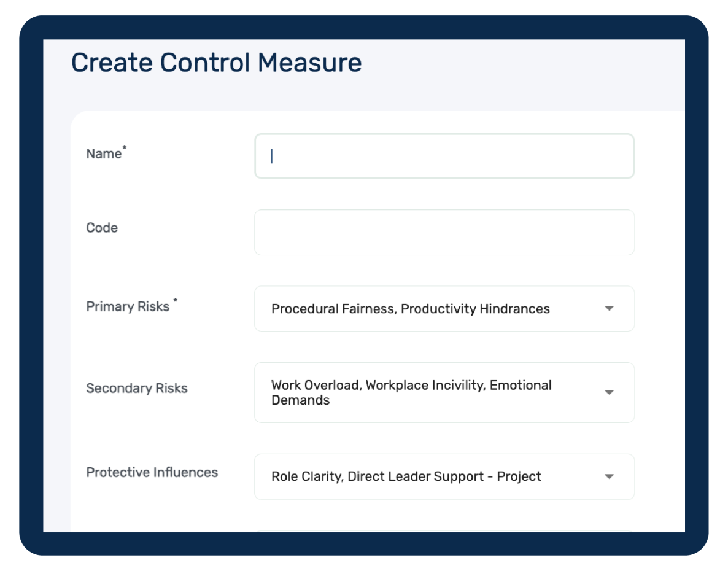Focus the Code input box

(x=444, y=232)
